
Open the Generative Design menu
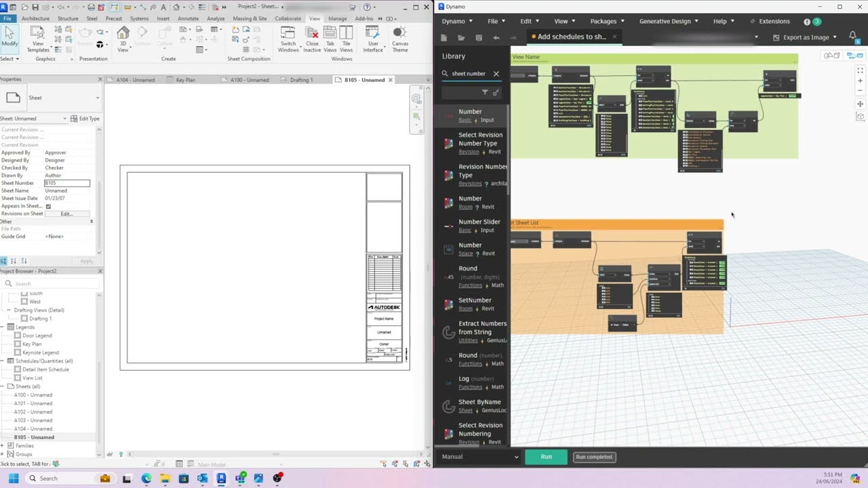[669, 21]
